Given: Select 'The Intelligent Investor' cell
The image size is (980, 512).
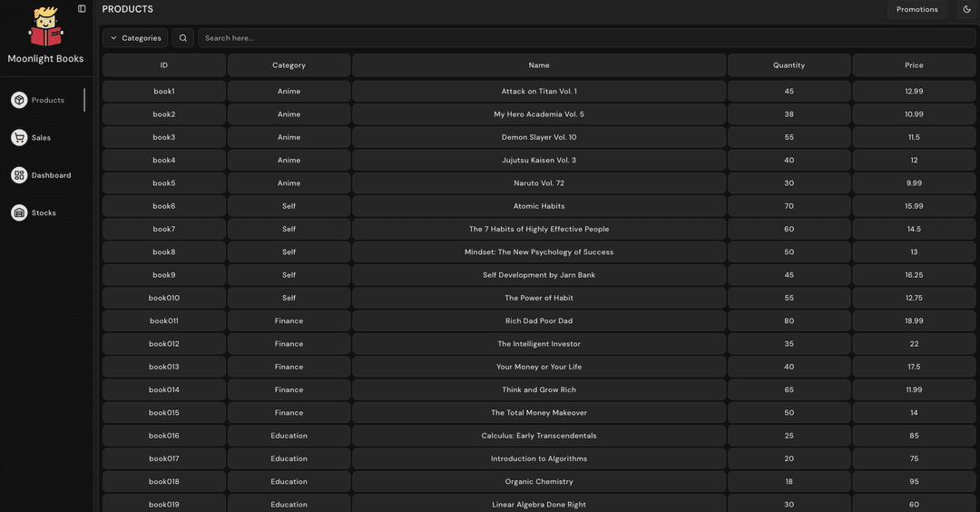Looking at the screenshot, I should 539,344.
